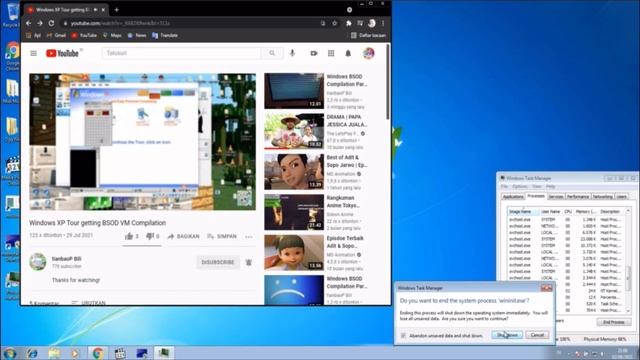Open the YouTube apps grid icon

tap(331, 53)
